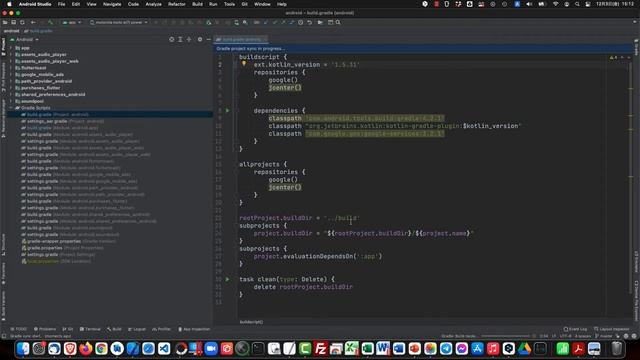Expand the fluttertoast module

[x=11, y=68]
